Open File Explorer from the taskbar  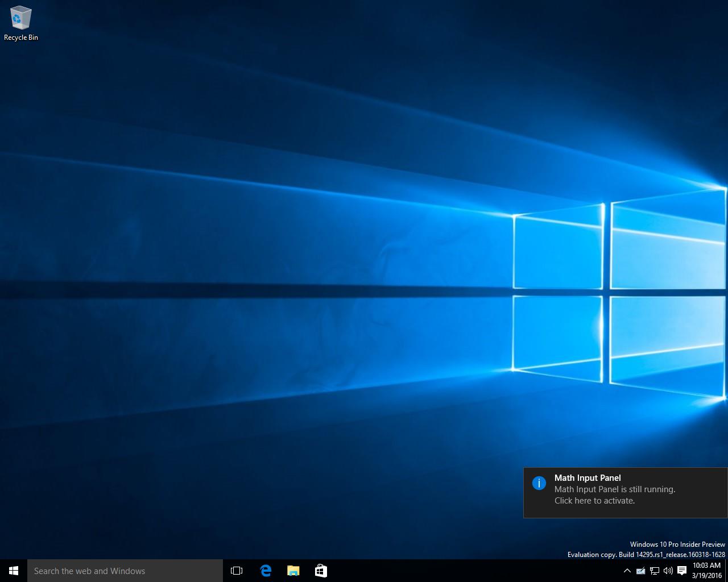click(293, 571)
